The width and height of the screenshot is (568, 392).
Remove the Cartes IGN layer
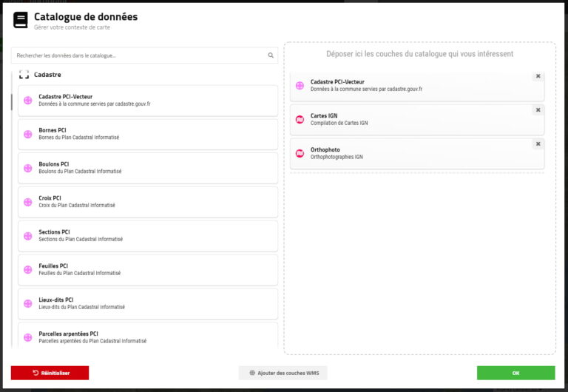[x=538, y=110]
